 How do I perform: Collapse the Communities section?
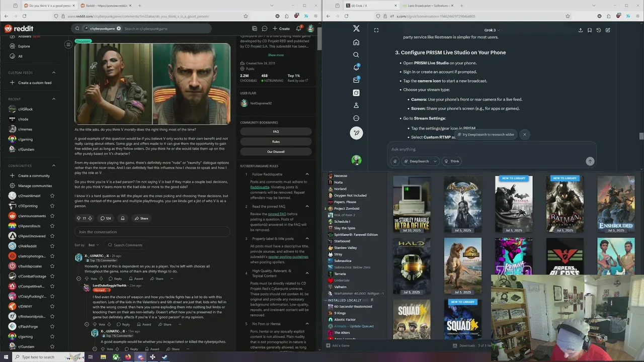pyautogui.click(x=54, y=165)
